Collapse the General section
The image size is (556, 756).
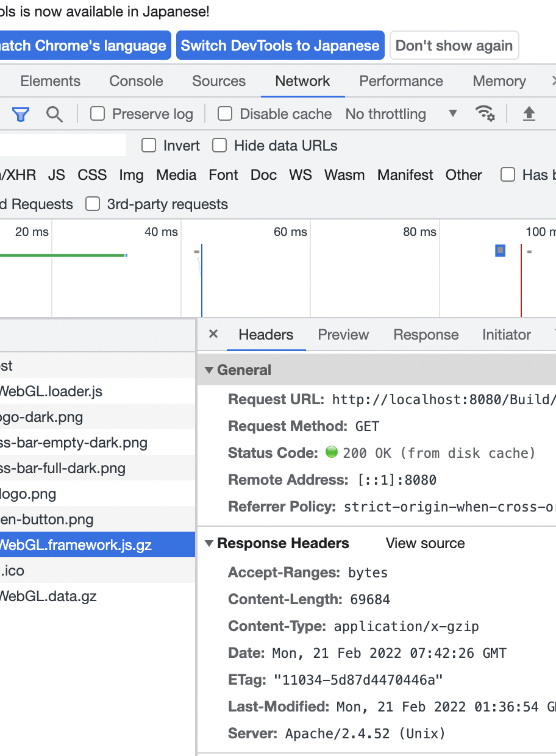tap(209, 370)
